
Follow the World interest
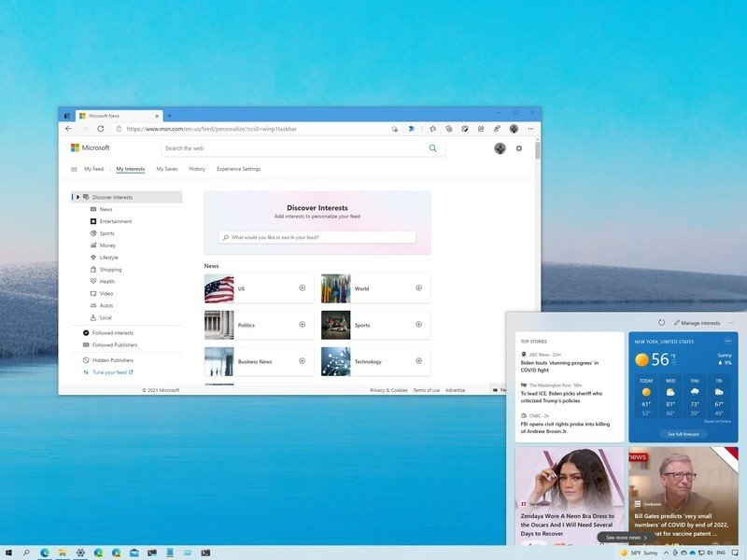pos(418,287)
